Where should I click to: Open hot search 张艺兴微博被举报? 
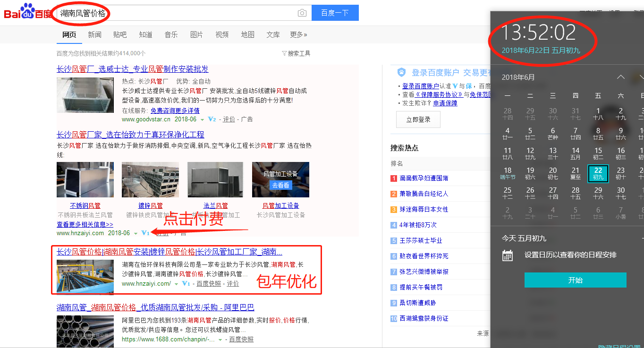(424, 272)
